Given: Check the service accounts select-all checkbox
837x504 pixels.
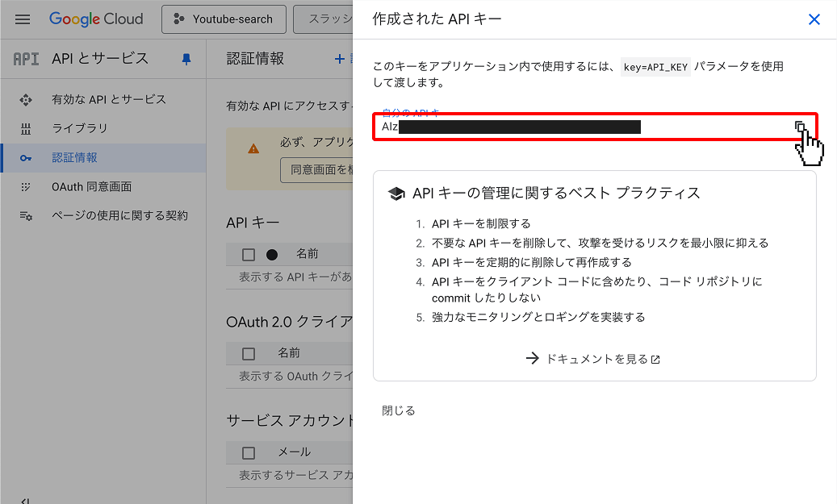Looking at the screenshot, I should (x=249, y=453).
